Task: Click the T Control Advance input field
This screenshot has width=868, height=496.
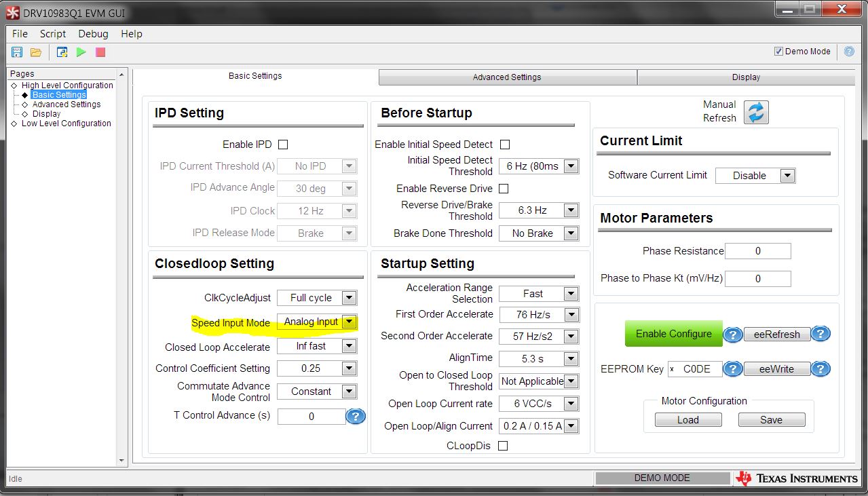Action: point(312,417)
